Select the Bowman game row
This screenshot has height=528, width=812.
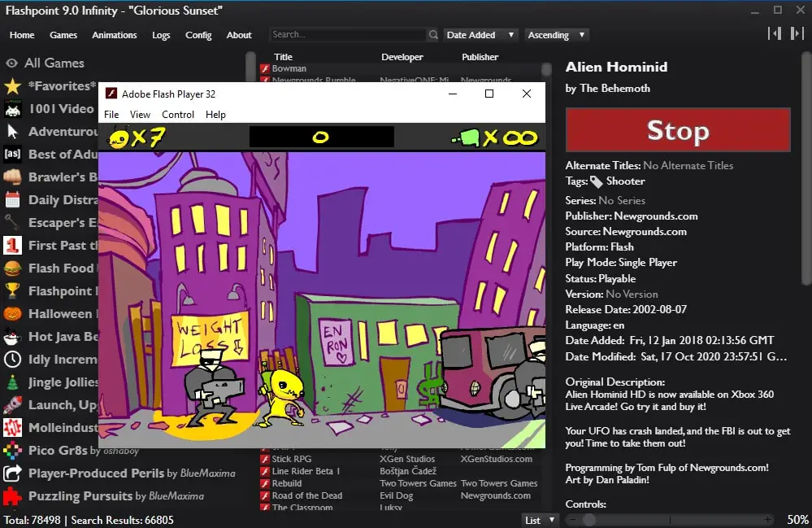(x=400, y=68)
